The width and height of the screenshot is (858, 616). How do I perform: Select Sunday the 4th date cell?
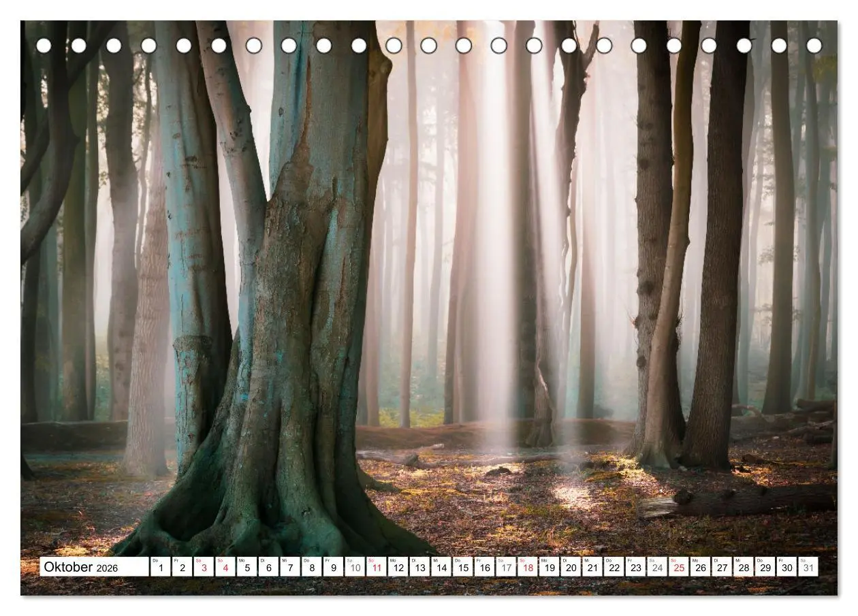click(225, 566)
